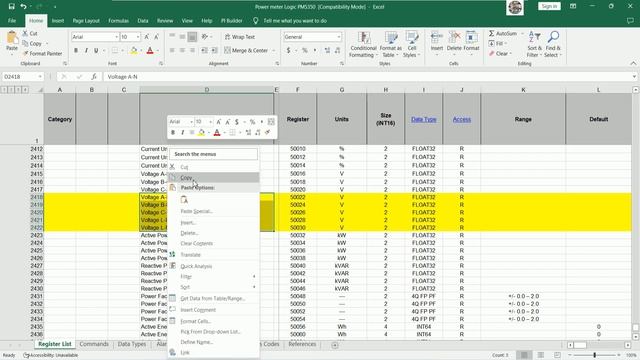Choose Copy in the context menu
This screenshot has height=360, width=640.
(214, 178)
